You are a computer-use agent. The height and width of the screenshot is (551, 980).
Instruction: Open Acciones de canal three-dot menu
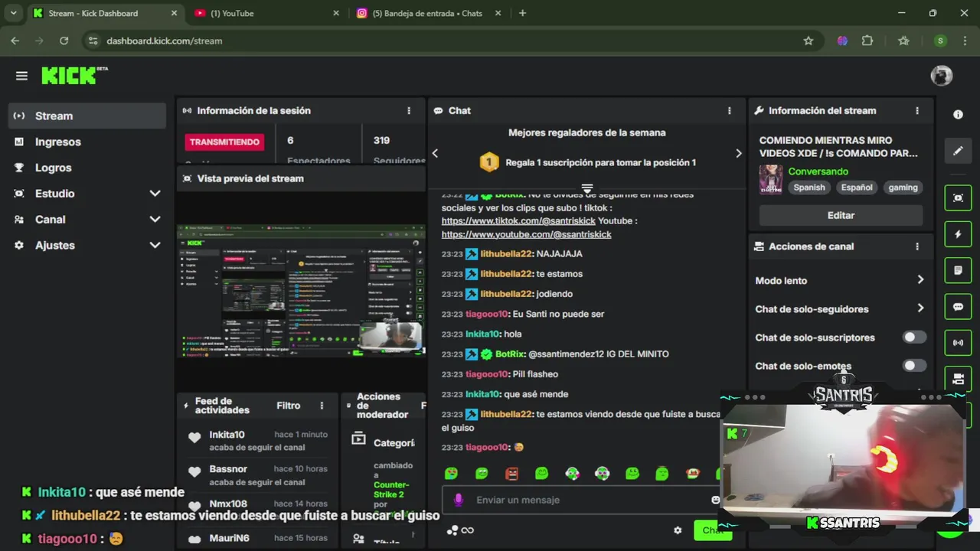tap(916, 246)
